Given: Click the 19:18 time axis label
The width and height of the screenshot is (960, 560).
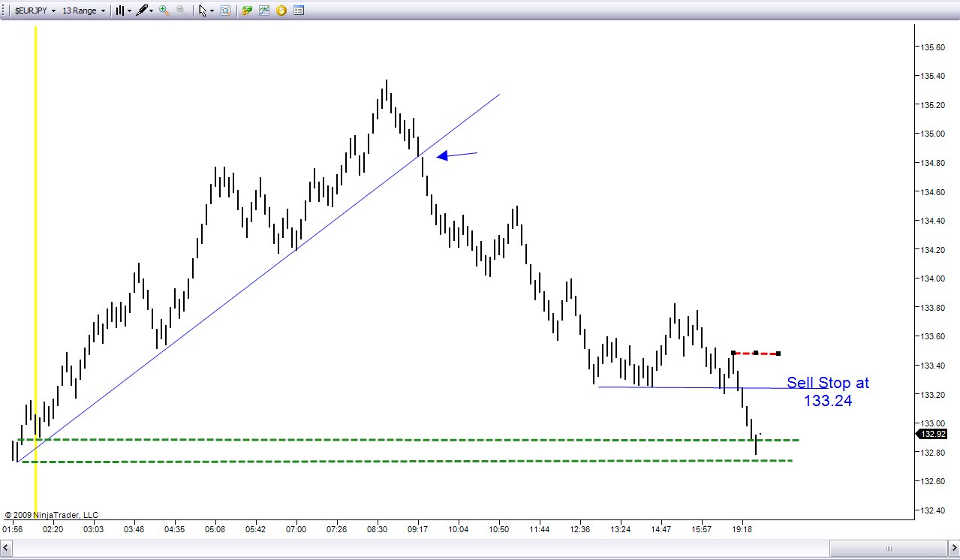Looking at the screenshot, I should (742, 529).
